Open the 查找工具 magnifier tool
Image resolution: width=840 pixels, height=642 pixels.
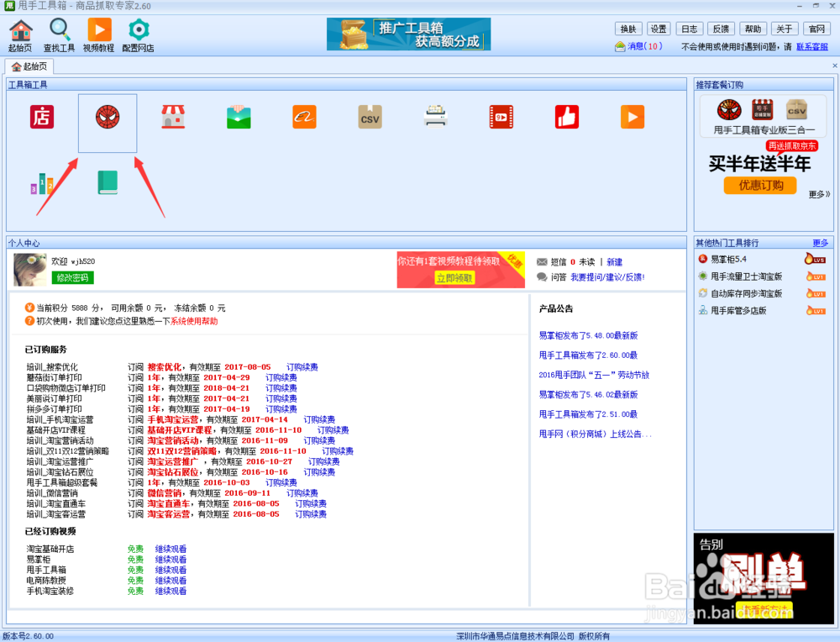pyautogui.click(x=59, y=35)
